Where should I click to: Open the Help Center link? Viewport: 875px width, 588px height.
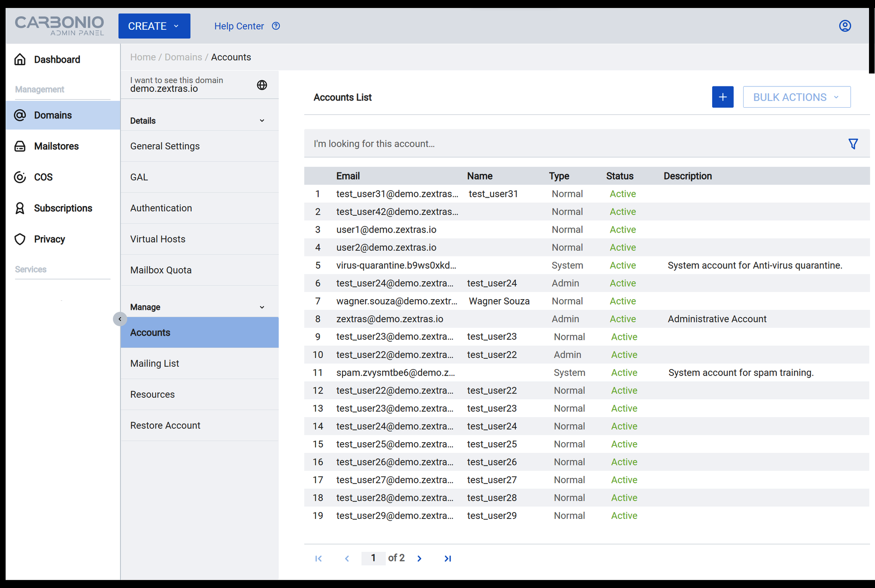(x=239, y=26)
